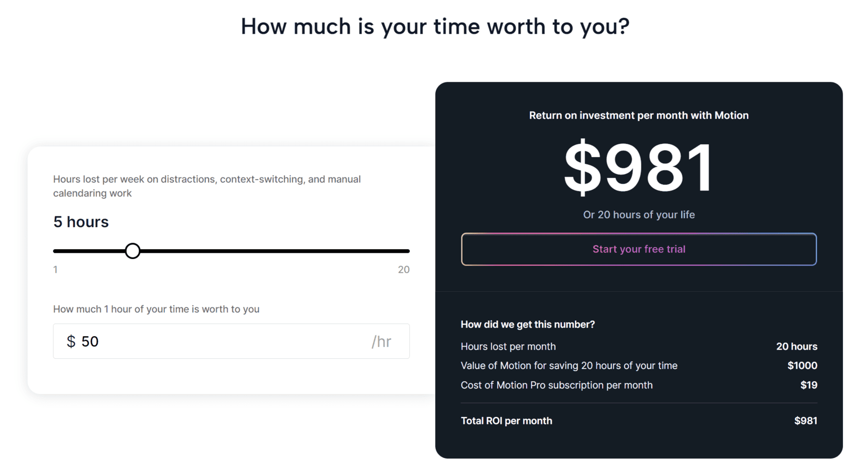Click the Total ROI per month label
Screen dimensions: 868x473
pos(506,420)
